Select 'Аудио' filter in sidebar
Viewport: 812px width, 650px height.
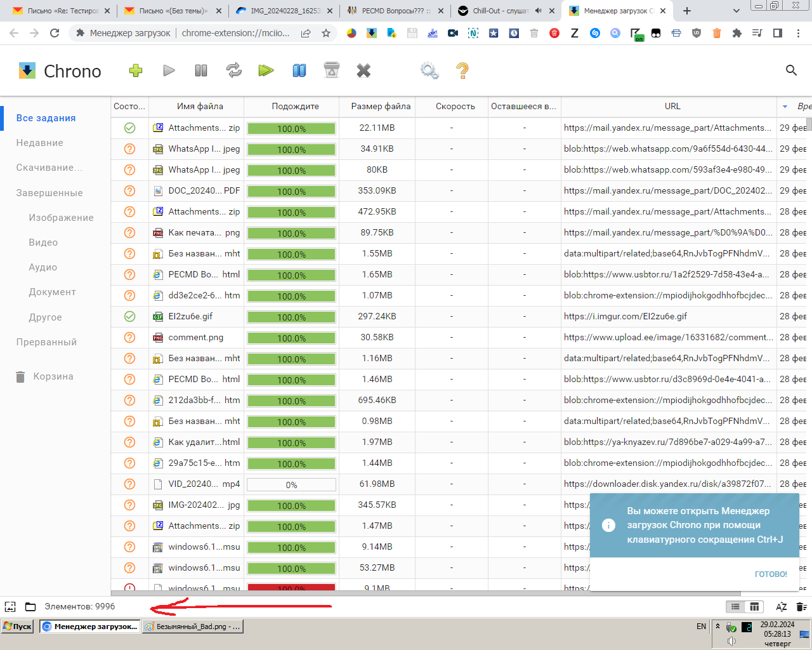[x=43, y=267]
